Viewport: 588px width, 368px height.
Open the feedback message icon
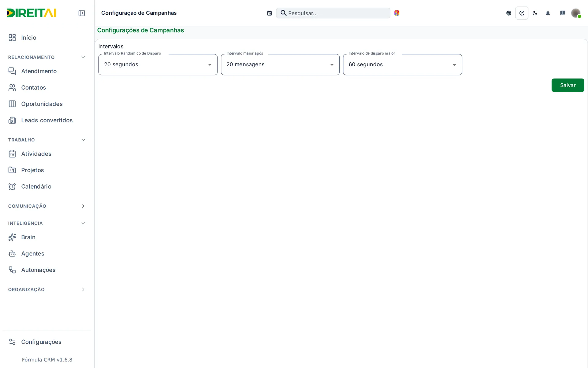coord(563,13)
